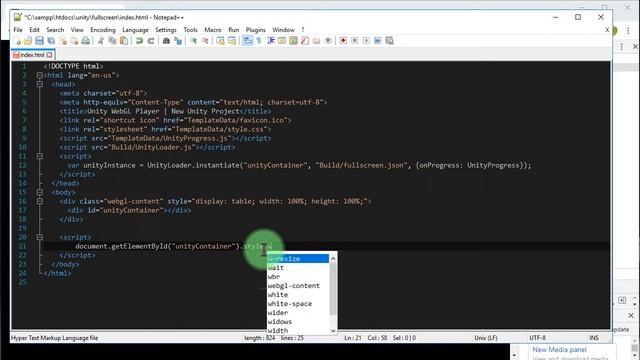Open the Plugins menu
Screen dimensions: 640x360
click(x=256, y=30)
